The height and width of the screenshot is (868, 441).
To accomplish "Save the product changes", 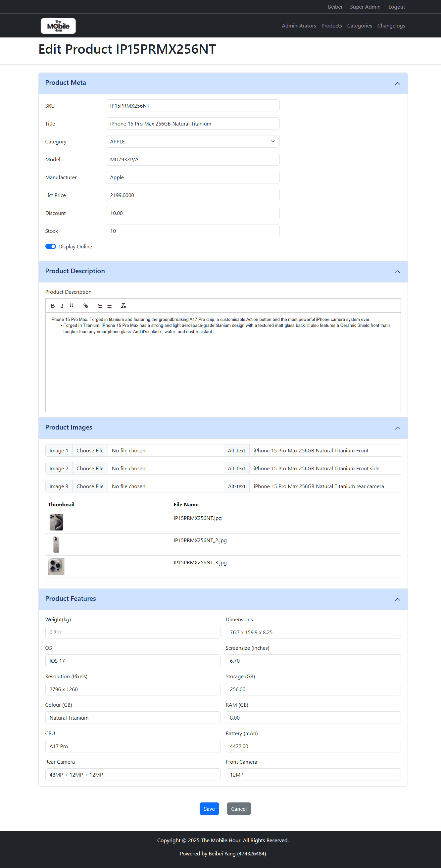I will pos(209,809).
